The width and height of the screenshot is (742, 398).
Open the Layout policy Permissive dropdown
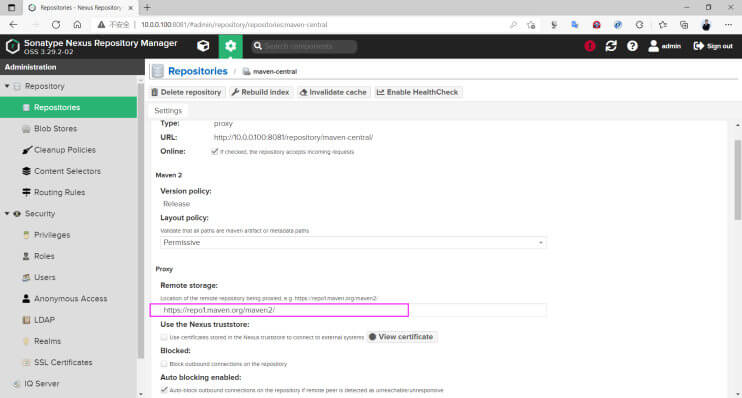(x=353, y=242)
